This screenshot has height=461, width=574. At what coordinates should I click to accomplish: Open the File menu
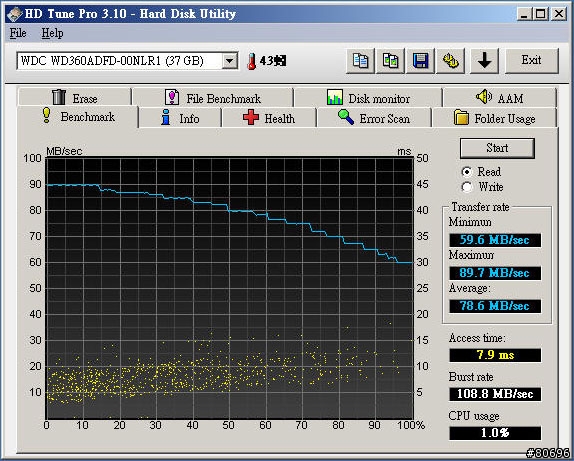tap(18, 33)
